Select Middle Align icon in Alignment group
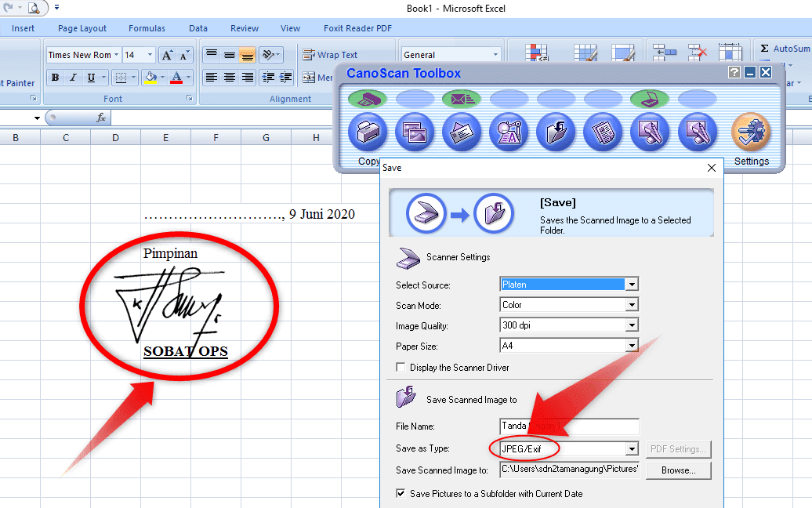This screenshot has height=508, width=812. [230, 54]
